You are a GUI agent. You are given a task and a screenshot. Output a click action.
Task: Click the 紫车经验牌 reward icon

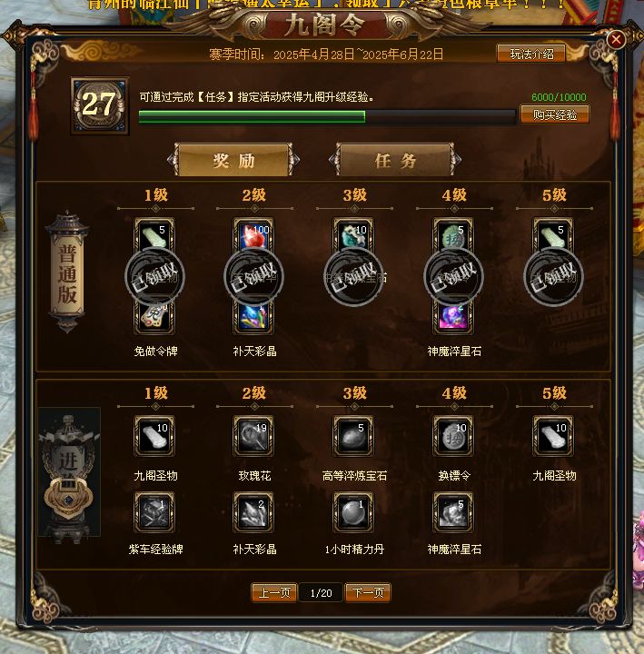(x=154, y=512)
